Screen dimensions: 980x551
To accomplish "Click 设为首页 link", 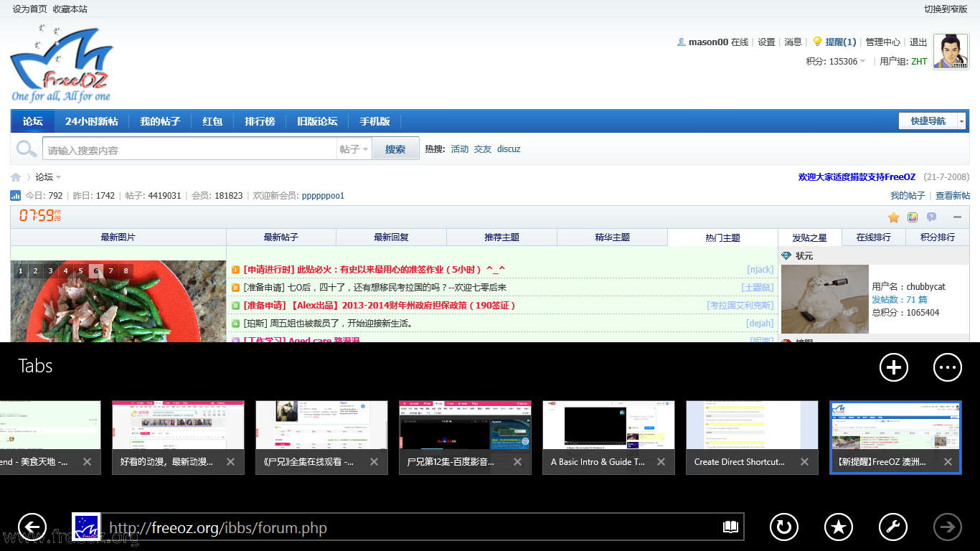I will click(x=29, y=9).
